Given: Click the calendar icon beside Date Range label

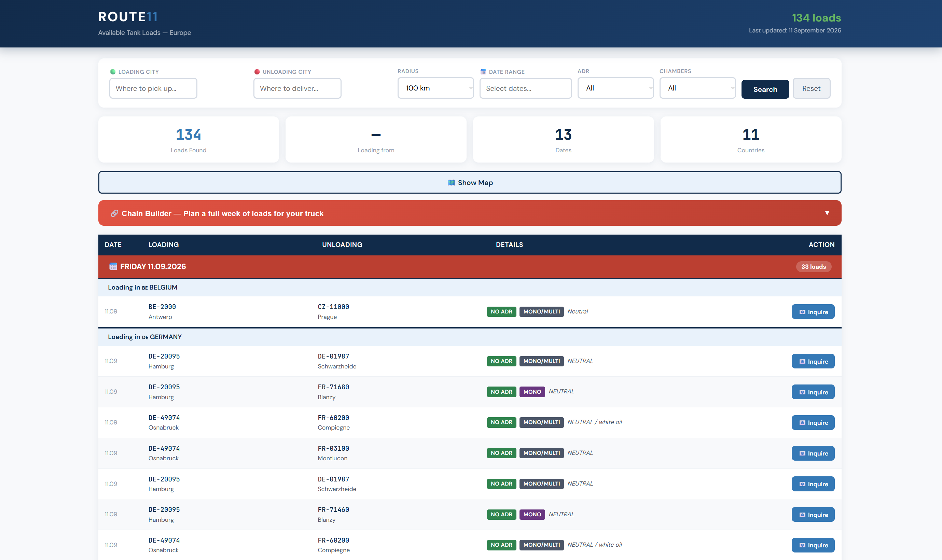Looking at the screenshot, I should coord(483,72).
